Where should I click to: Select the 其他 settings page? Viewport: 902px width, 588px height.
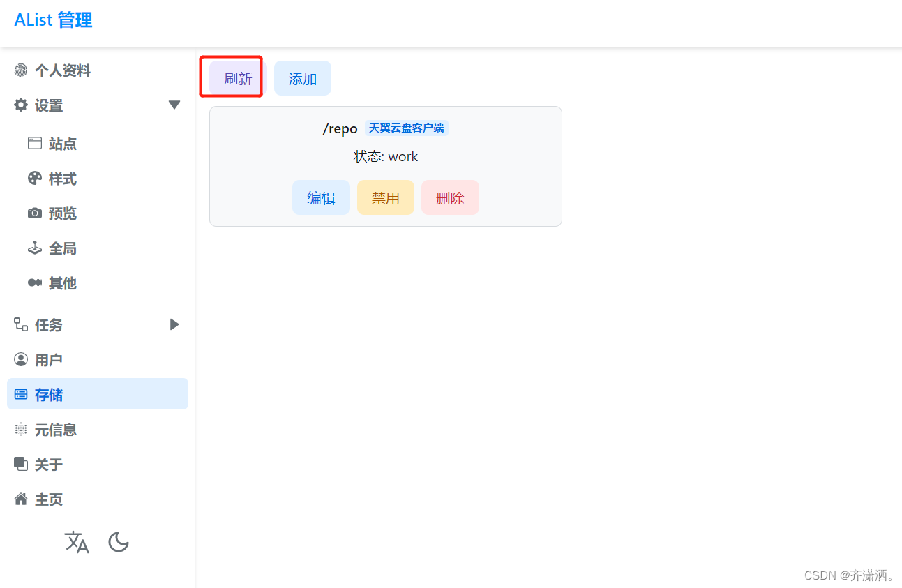(x=105, y=283)
